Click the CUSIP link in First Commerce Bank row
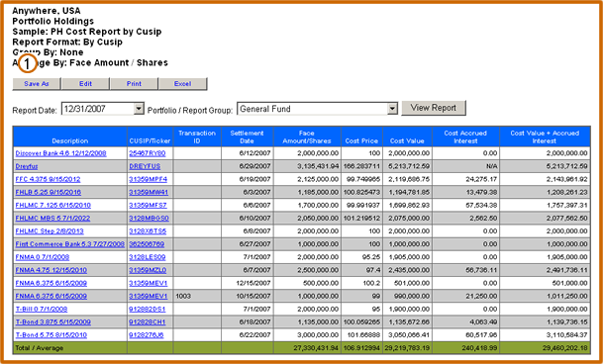 [x=147, y=244]
